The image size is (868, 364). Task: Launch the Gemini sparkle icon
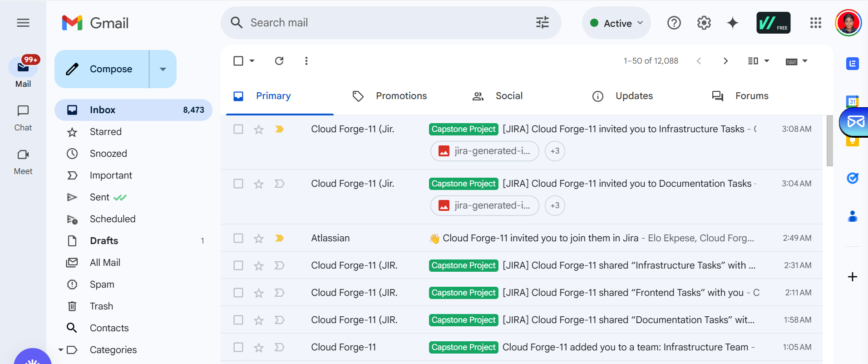(733, 23)
